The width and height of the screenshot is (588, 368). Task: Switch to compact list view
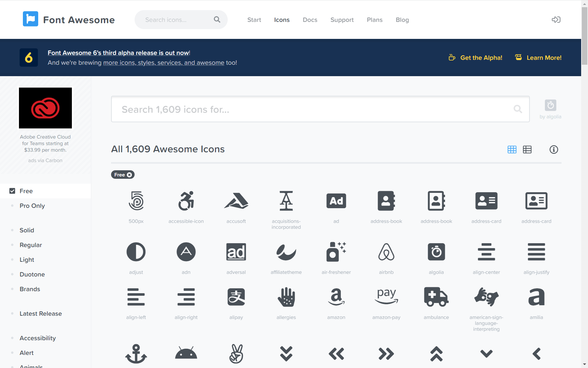tap(527, 150)
